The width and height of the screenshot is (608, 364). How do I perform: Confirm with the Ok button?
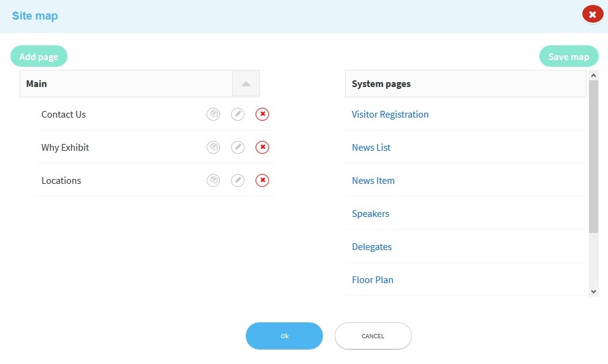284,336
